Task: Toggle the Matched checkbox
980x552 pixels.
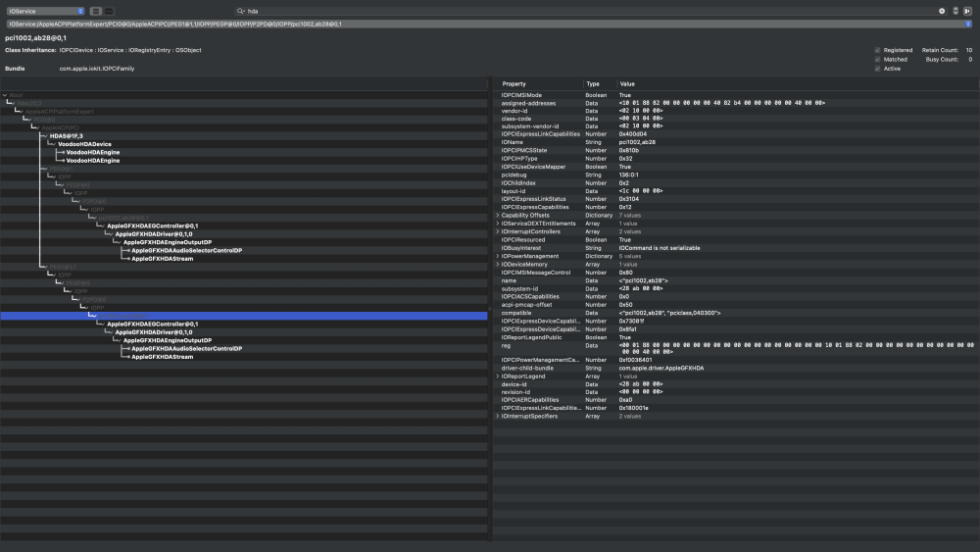Action: pyautogui.click(x=877, y=60)
